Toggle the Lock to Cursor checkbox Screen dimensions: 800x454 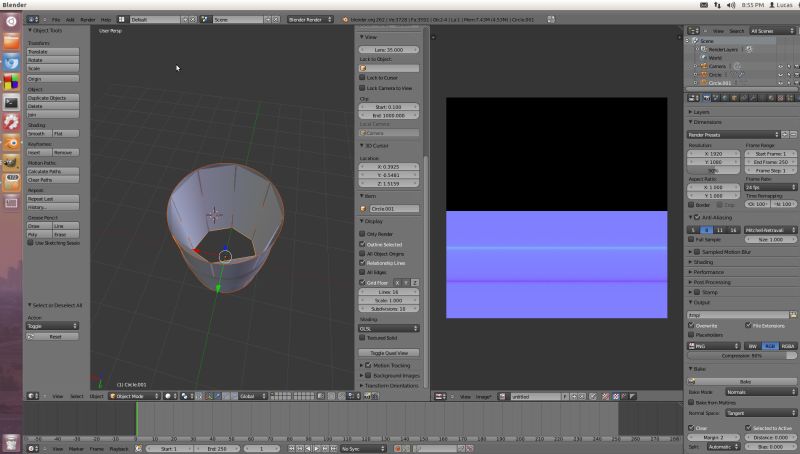click(362, 78)
